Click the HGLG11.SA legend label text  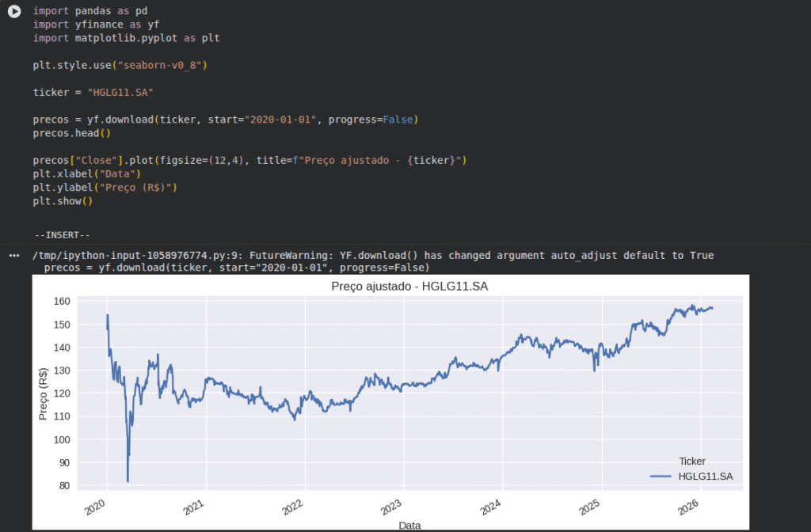(706, 477)
